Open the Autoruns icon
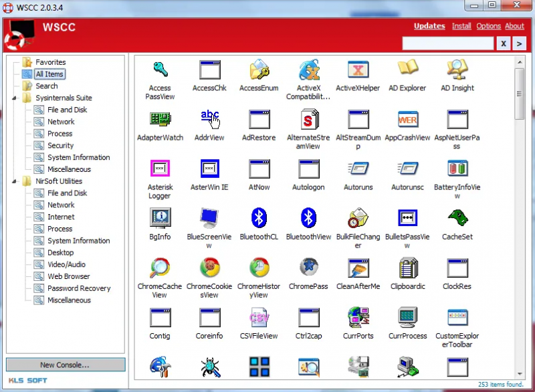Image resolution: width=535 pixels, height=392 pixels. (358, 169)
